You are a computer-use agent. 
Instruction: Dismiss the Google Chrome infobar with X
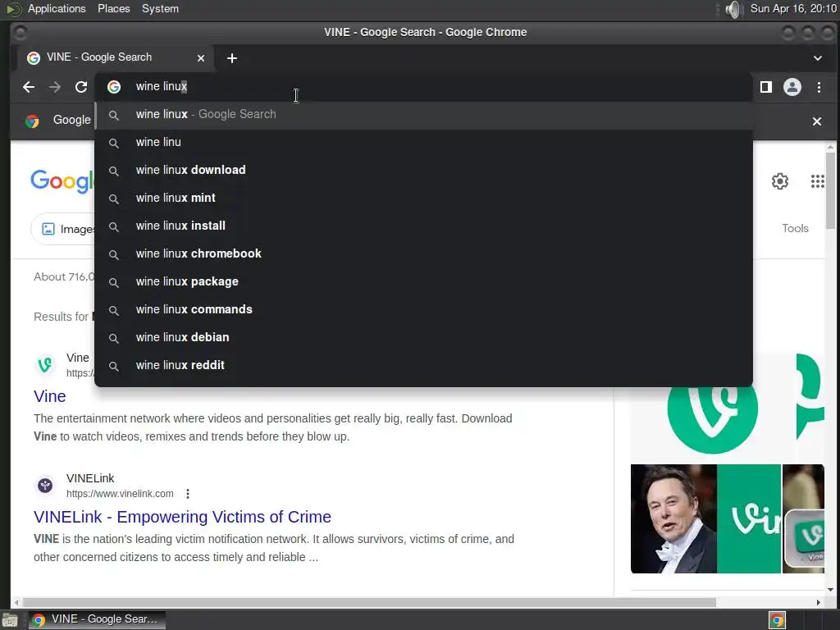click(x=817, y=121)
